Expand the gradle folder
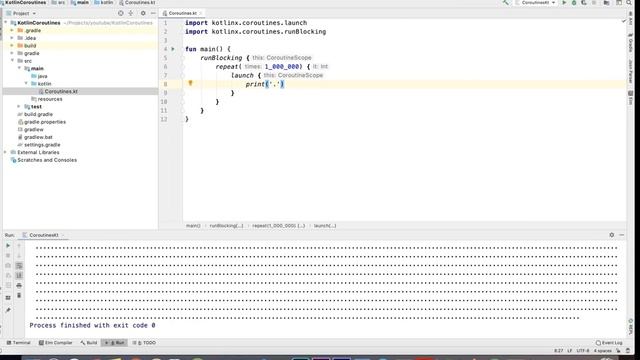Image resolution: width=640 pixels, height=360 pixels. [12, 53]
